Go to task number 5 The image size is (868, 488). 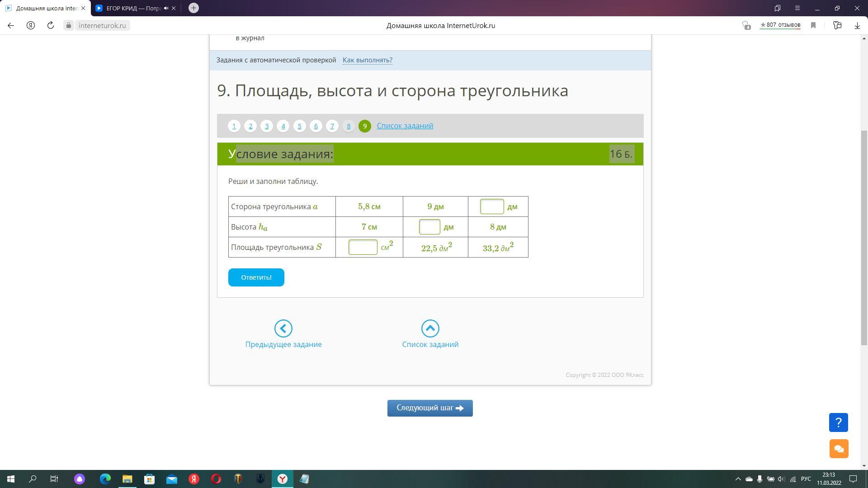(299, 126)
